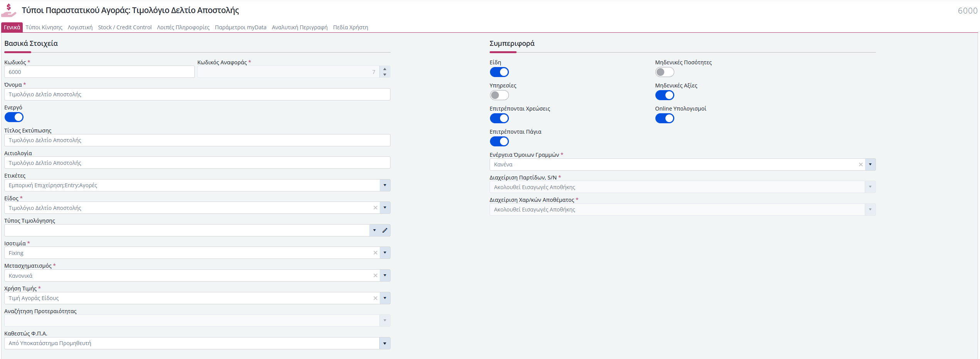Clear the Μετασχηματισμός Κανονικά value
This screenshot has height=359, width=980.
(x=375, y=275)
